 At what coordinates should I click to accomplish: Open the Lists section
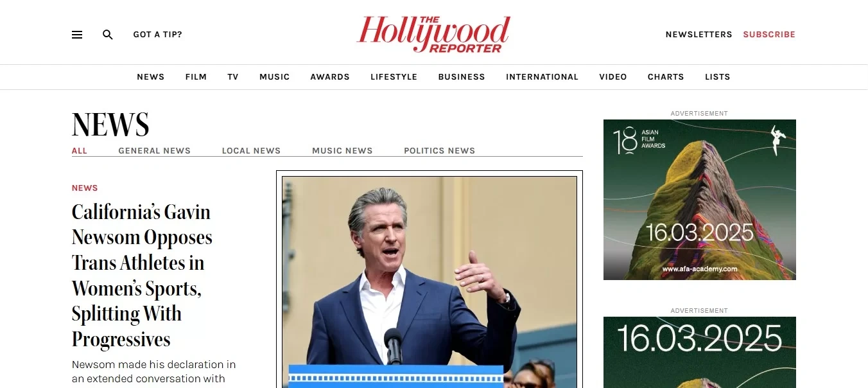pyautogui.click(x=718, y=77)
